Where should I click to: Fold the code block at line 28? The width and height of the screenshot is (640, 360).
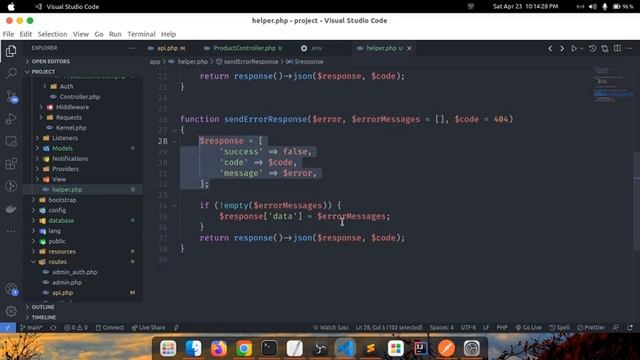tap(175, 141)
